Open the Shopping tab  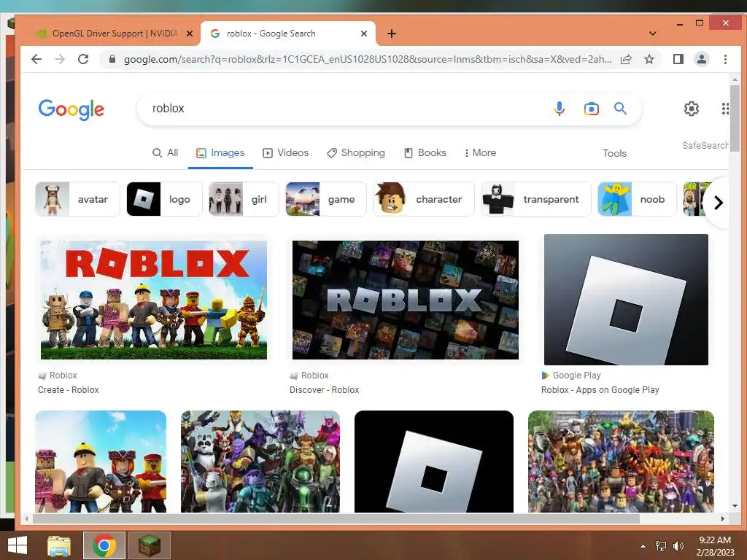tap(356, 153)
